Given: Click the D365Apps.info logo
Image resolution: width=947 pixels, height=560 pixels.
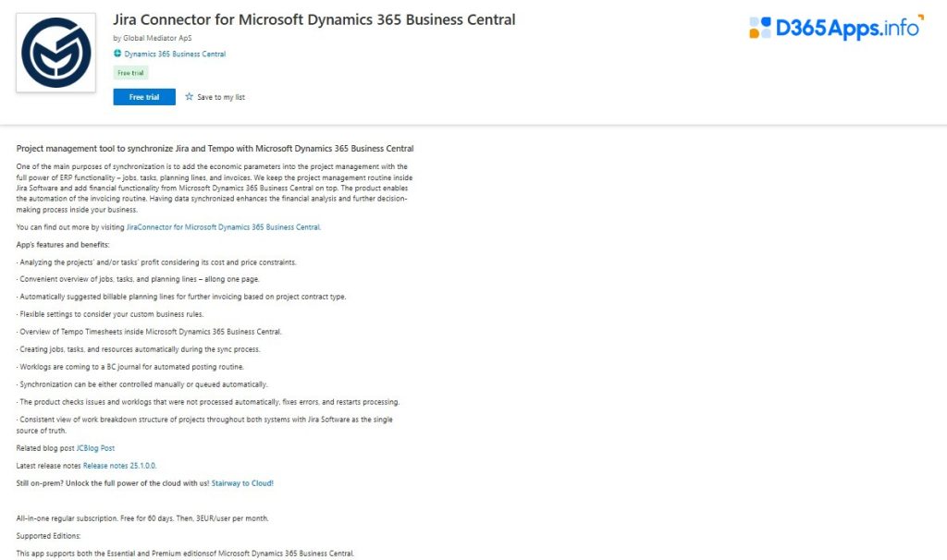Looking at the screenshot, I should [x=836, y=27].
